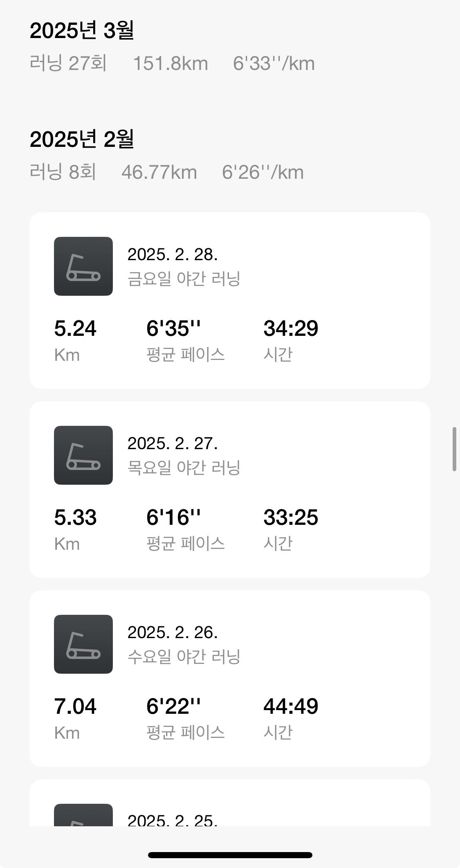Image resolution: width=460 pixels, height=868 pixels.
Task: Open March summary showing 151.8km
Action: (x=171, y=64)
